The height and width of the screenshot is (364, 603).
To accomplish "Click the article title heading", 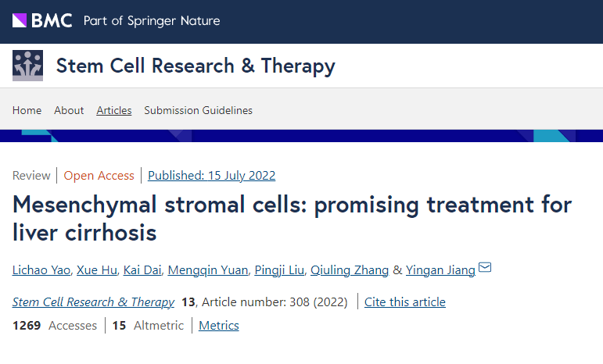I will (x=293, y=219).
